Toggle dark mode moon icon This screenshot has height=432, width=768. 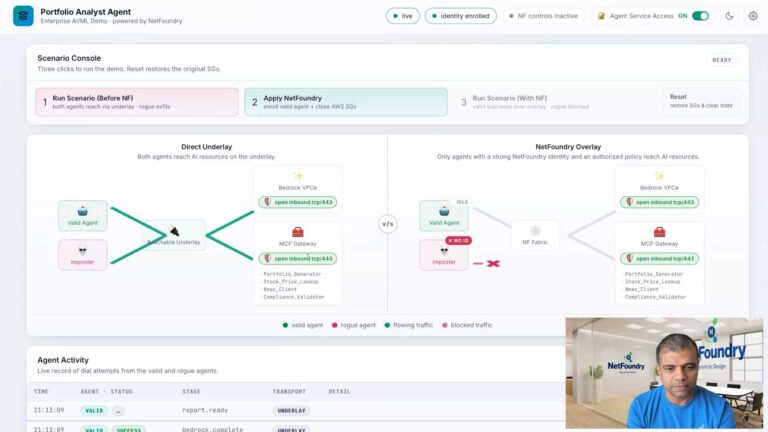click(729, 16)
